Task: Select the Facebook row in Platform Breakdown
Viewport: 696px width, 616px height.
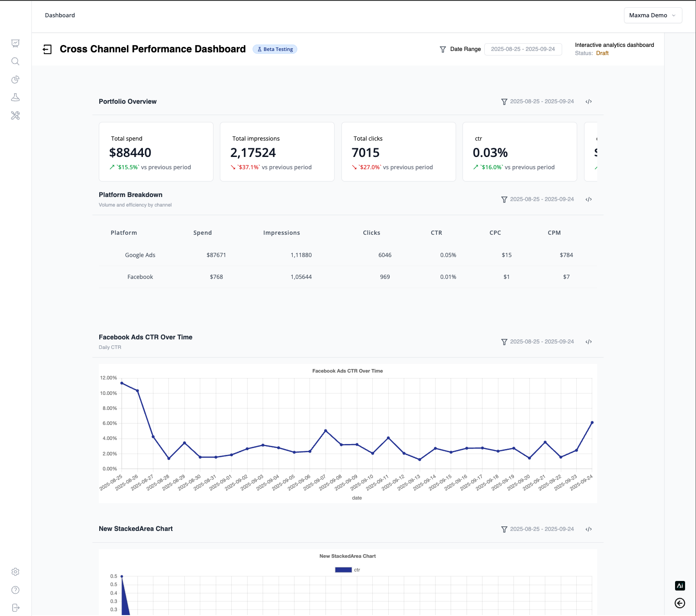Action: tap(140, 277)
